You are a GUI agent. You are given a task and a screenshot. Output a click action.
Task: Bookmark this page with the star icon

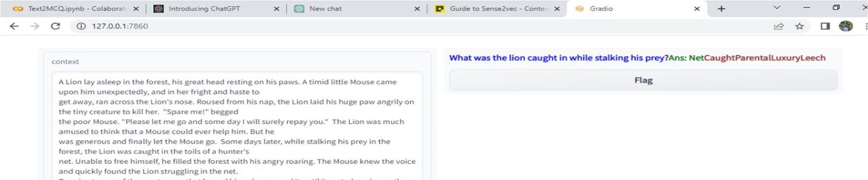tap(799, 26)
